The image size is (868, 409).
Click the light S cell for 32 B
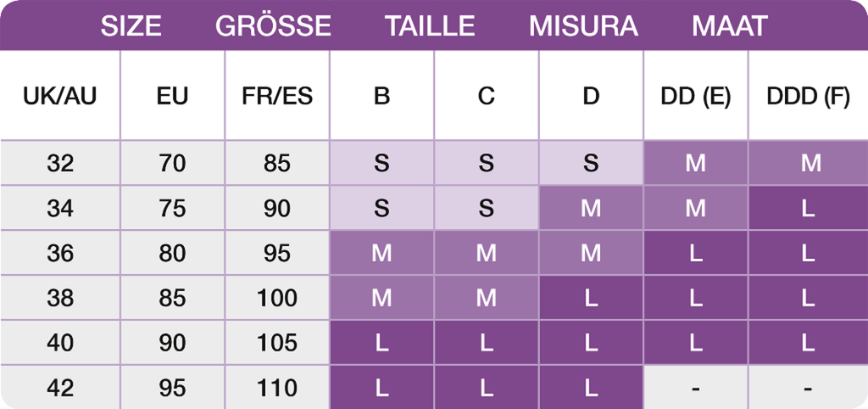tap(381, 163)
